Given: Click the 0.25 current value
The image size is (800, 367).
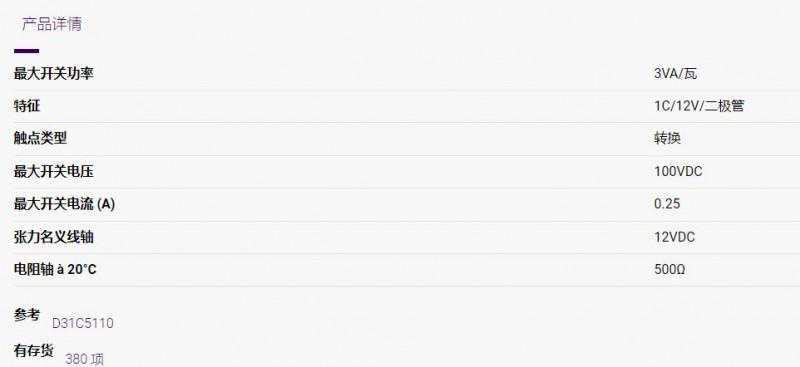Looking at the screenshot, I should pyautogui.click(x=667, y=204).
